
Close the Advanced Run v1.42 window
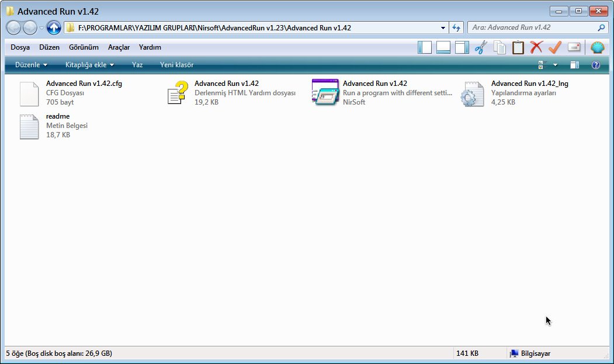point(598,11)
